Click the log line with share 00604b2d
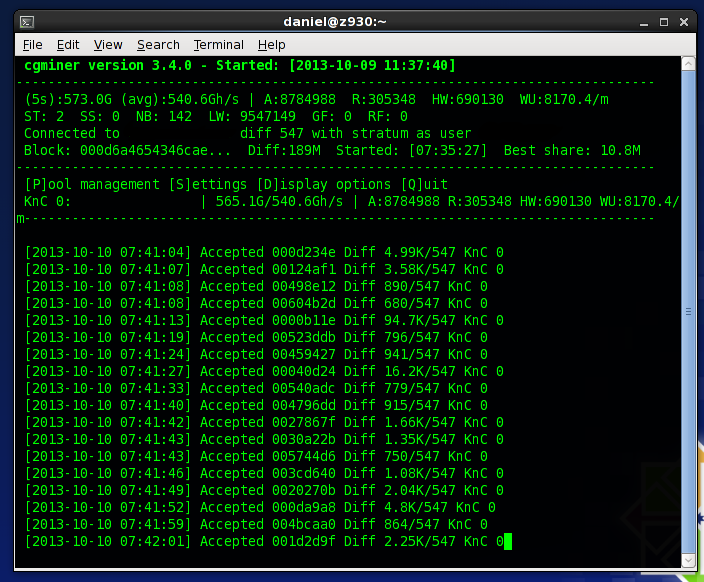The height and width of the screenshot is (582, 704). coord(256,304)
